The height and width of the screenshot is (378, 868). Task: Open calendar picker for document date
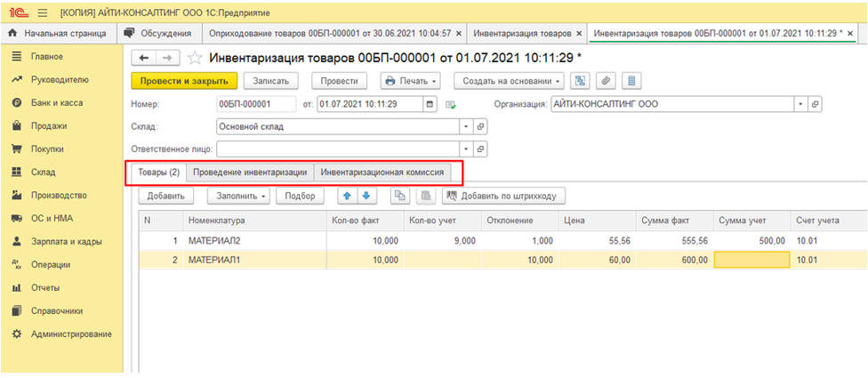[x=431, y=104]
